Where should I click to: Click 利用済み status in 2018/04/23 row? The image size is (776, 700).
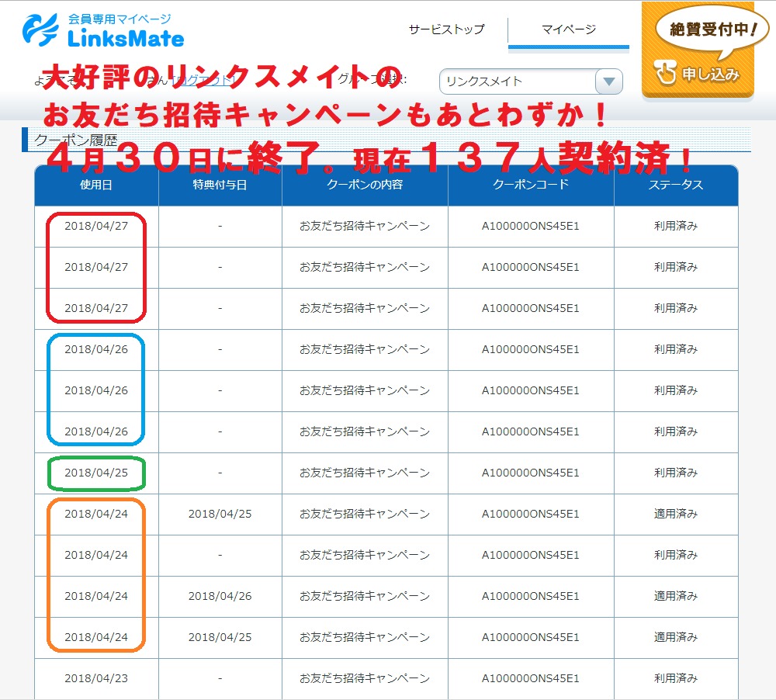click(x=676, y=678)
